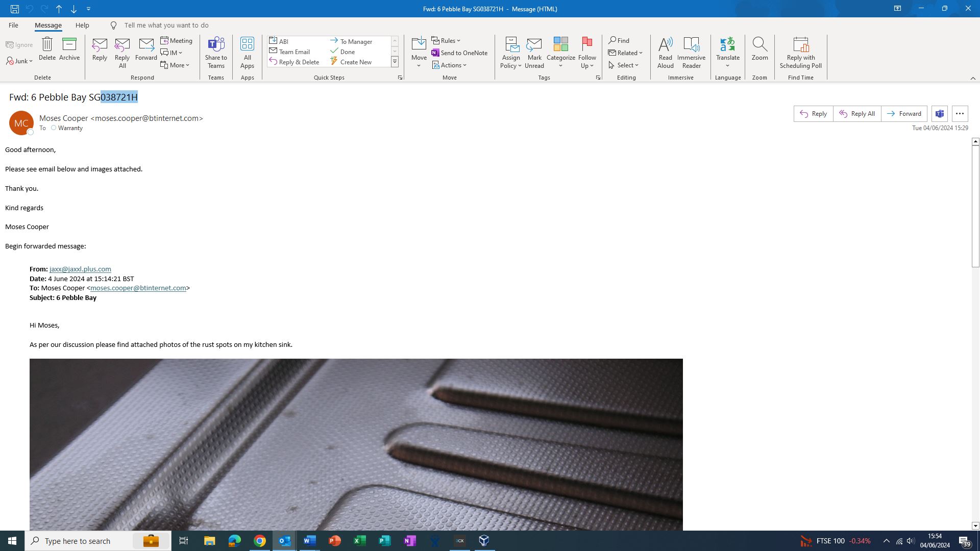Click Reply with Scheduling Poll

[800, 52]
